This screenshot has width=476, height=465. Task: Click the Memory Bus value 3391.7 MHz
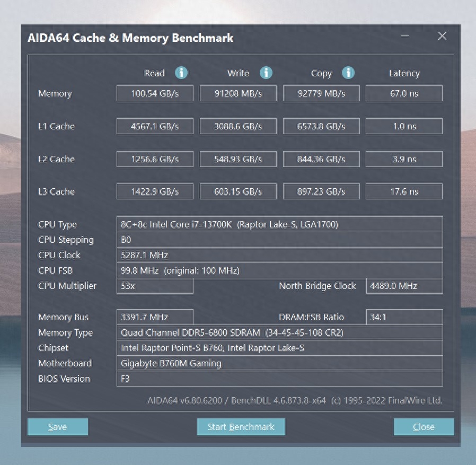pos(155,317)
